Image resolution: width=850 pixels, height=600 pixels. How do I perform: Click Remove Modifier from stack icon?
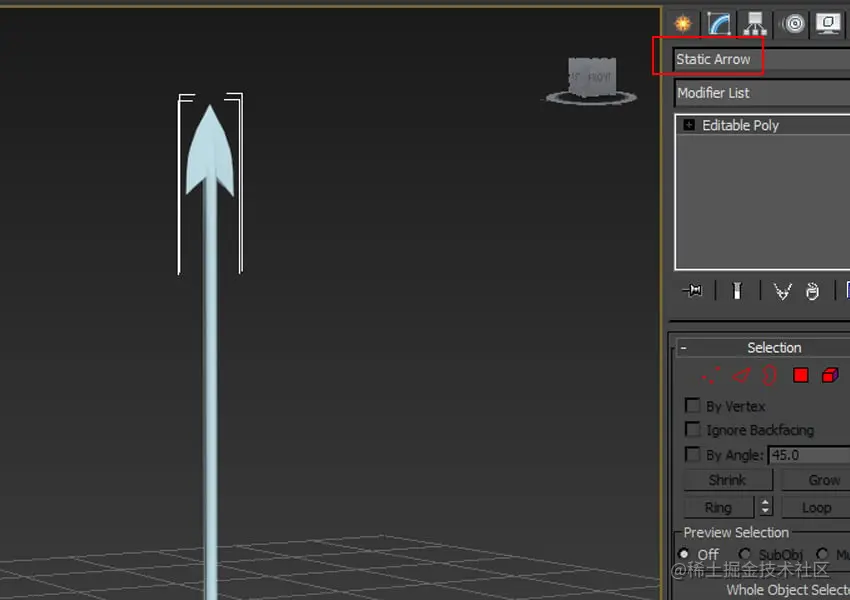tap(812, 291)
